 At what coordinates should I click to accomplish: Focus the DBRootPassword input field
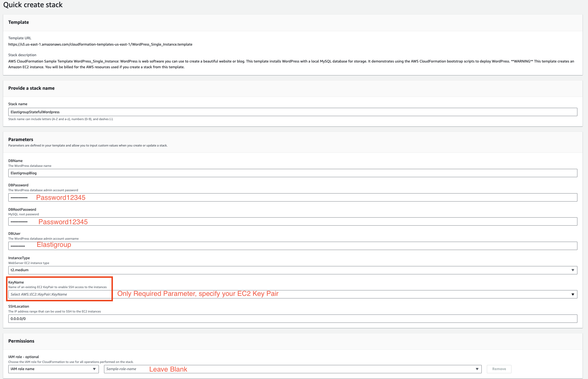click(x=293, y=222)
